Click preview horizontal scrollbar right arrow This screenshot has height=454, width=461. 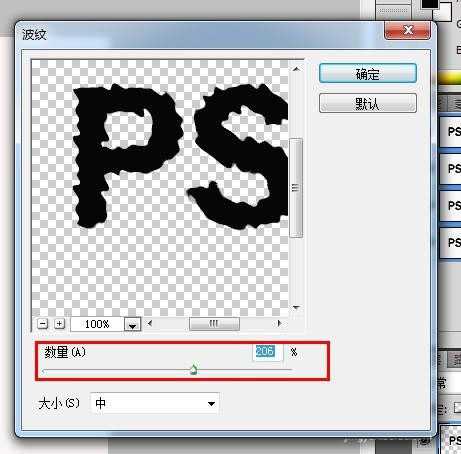point(279,323)
